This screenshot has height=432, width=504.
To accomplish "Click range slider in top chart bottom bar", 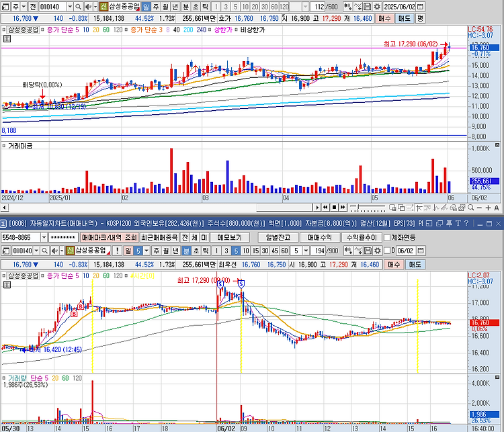I will click(367, 208).
